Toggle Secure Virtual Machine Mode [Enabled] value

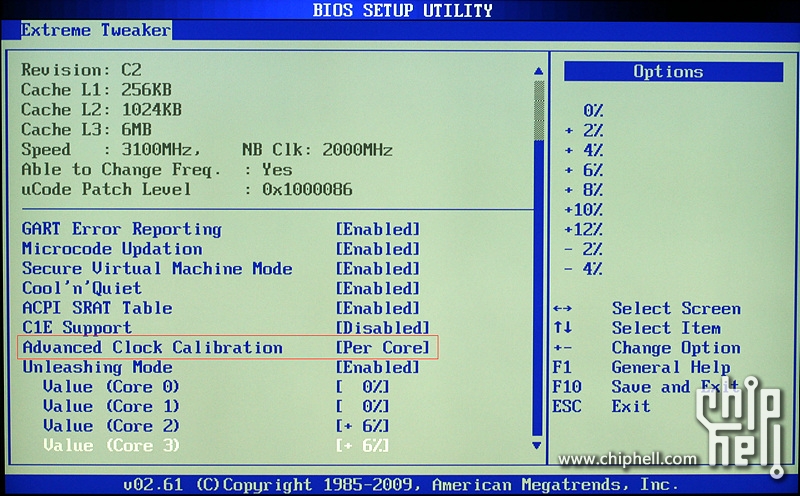(378, 269)
